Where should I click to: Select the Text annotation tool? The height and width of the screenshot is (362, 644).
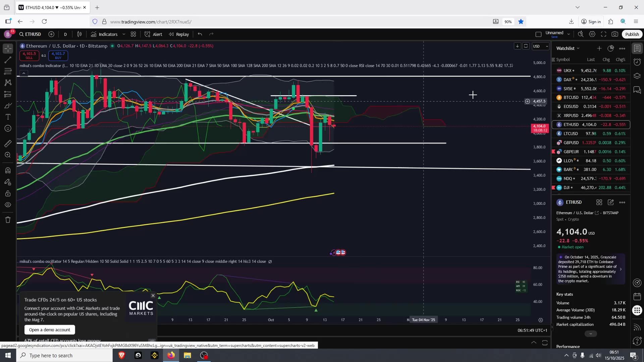[x=7, y=117]
